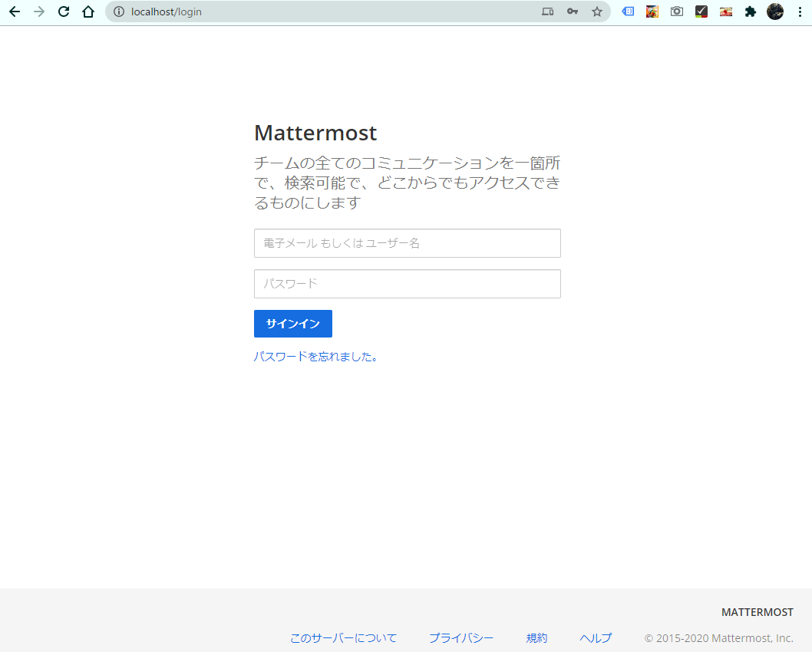
Task: Open the browser home page icon
Action: (88, 12)
